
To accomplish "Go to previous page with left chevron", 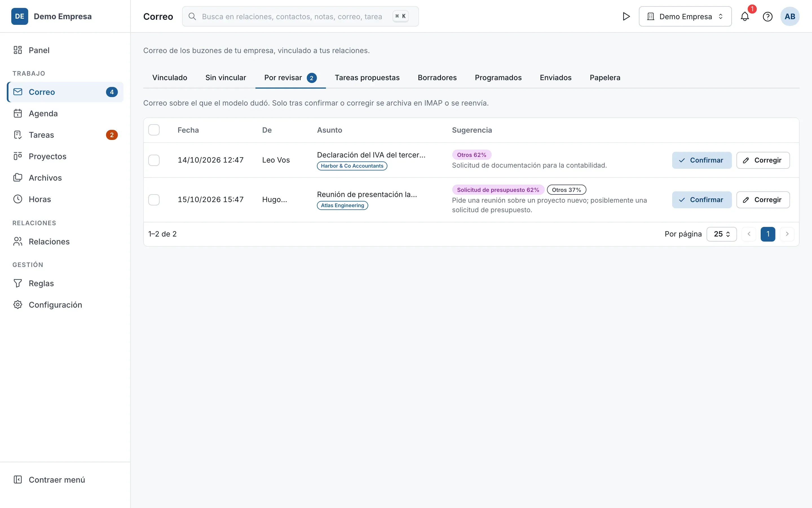I will coord(749,234).
